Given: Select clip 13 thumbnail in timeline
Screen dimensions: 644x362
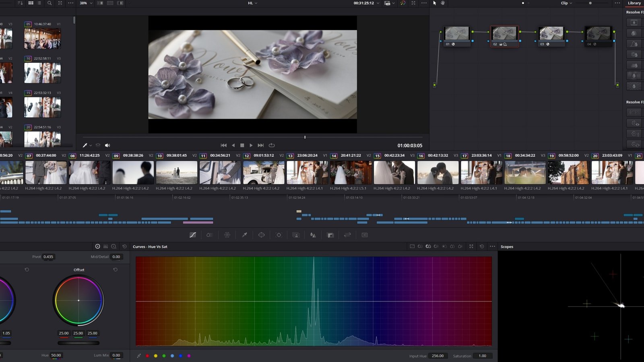Looking at the screenshot, I should tap(307, 173).
